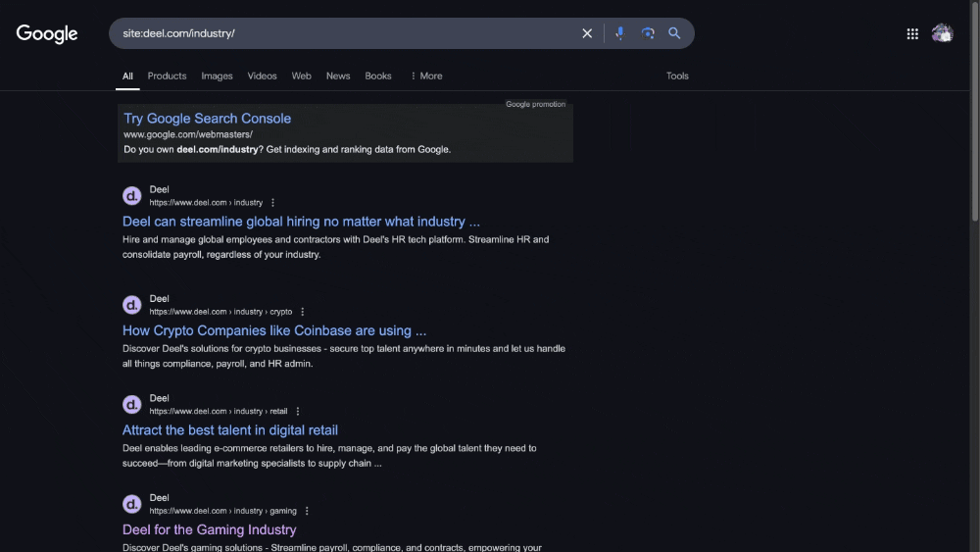Click the Google promotion label

click(536, 104)
